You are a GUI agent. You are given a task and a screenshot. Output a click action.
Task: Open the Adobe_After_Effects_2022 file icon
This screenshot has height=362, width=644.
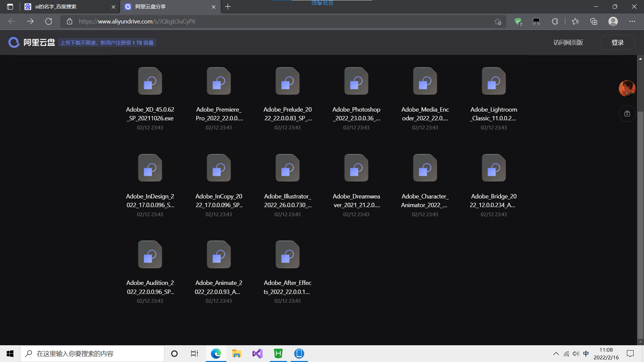(x=287, y=254)
